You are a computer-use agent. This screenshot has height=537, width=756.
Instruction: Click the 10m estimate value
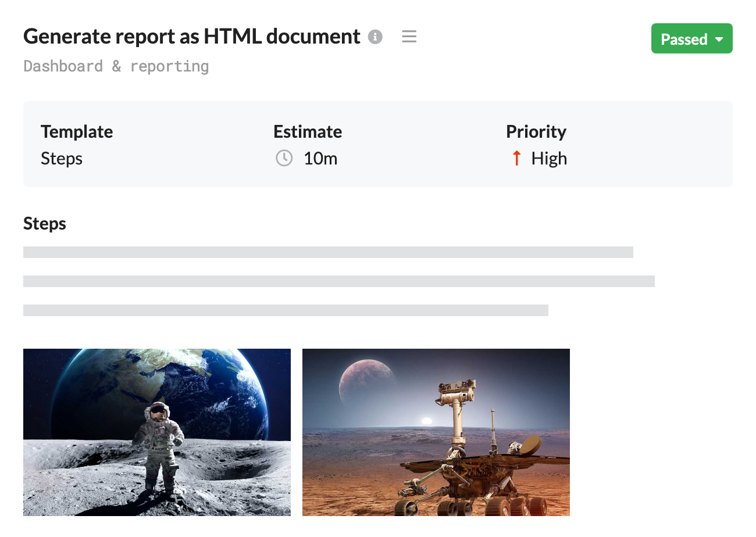(320, 159)
